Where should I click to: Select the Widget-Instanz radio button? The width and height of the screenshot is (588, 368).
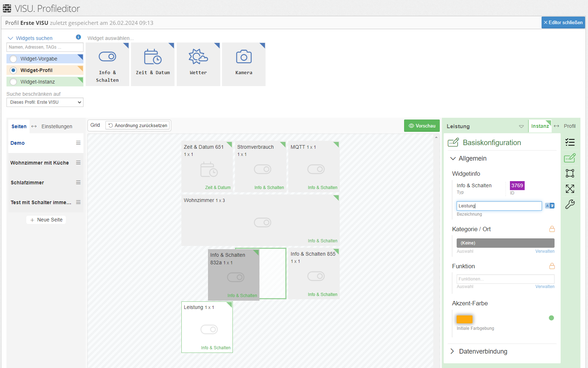pos(13,82)
